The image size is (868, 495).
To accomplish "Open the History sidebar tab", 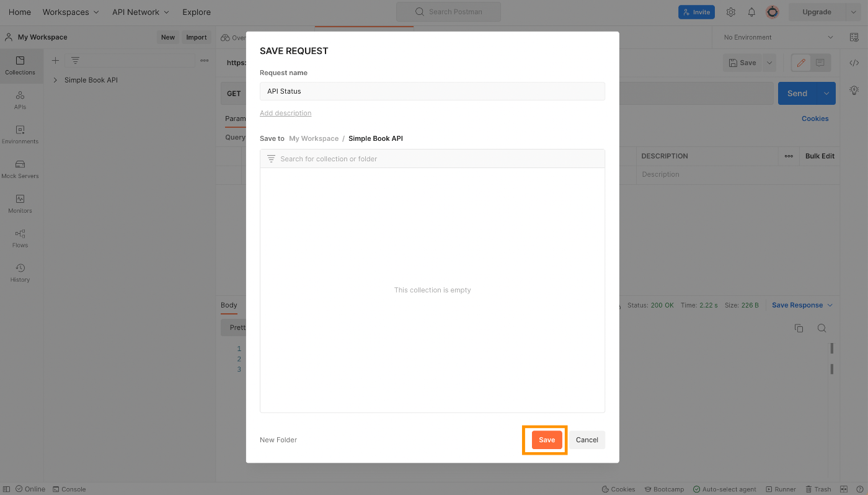I will [x=20, y=273].
